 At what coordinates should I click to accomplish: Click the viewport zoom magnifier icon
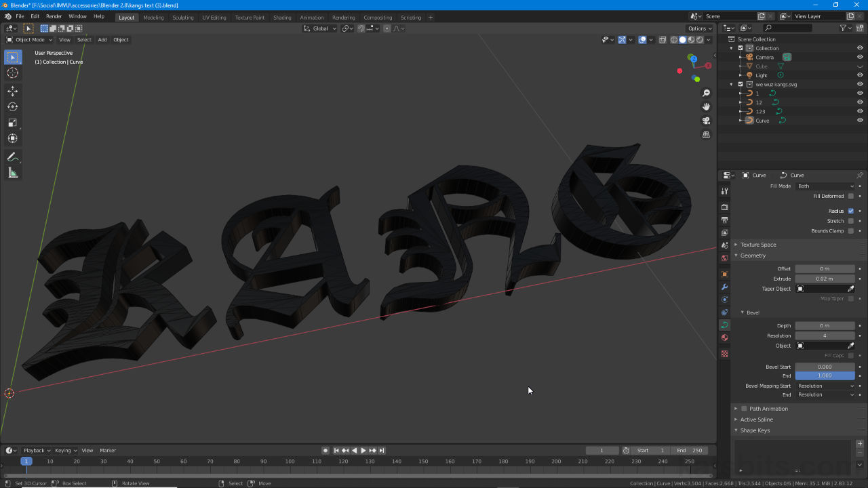tap(706, 94)
